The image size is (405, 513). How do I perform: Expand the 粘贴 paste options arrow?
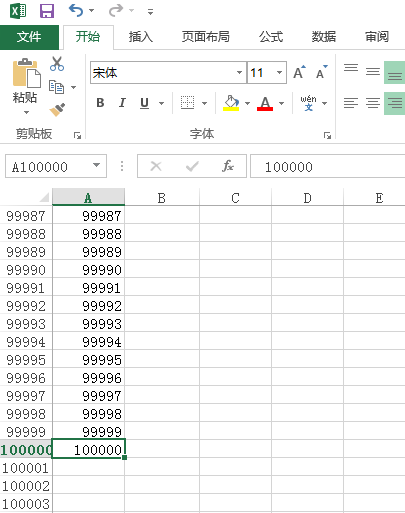click(26, 113)
